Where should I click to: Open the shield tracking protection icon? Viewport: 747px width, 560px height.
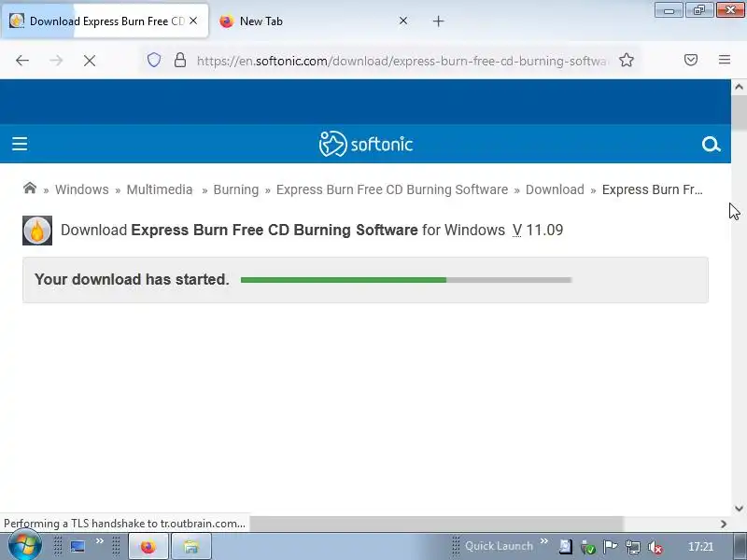(153, 60)
